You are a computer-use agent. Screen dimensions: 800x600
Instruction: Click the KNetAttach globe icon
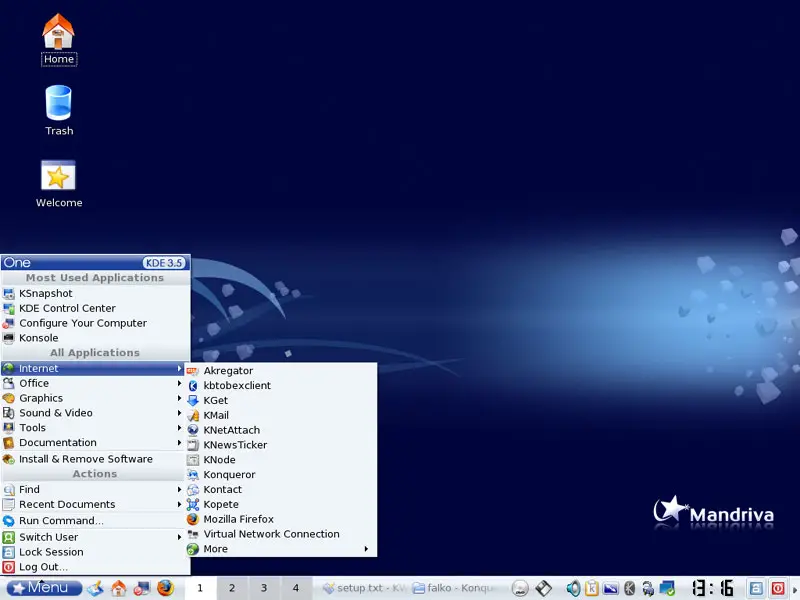pos(192,430)
